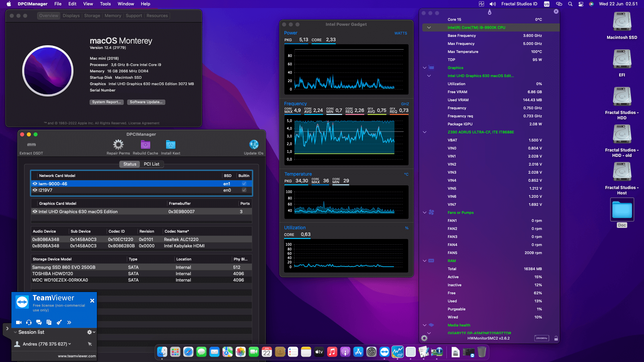
Task: Click Extract DSDT icon in DPCIManager
Action: [x=32, y=144]
